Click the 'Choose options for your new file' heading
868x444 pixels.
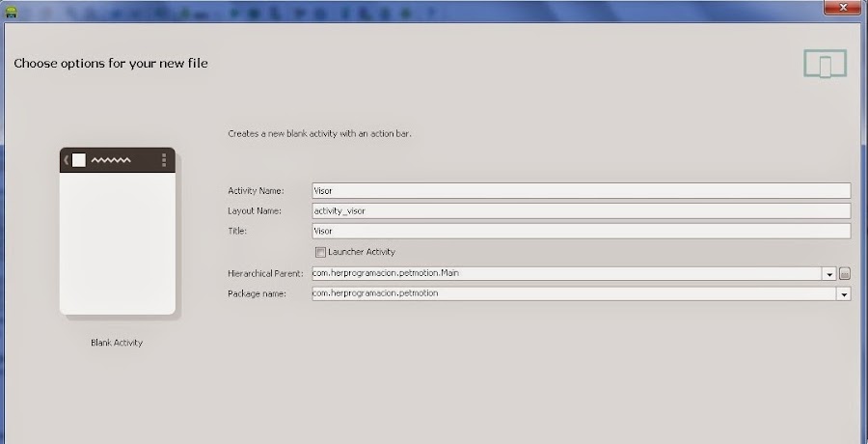[x=111, y=63]
